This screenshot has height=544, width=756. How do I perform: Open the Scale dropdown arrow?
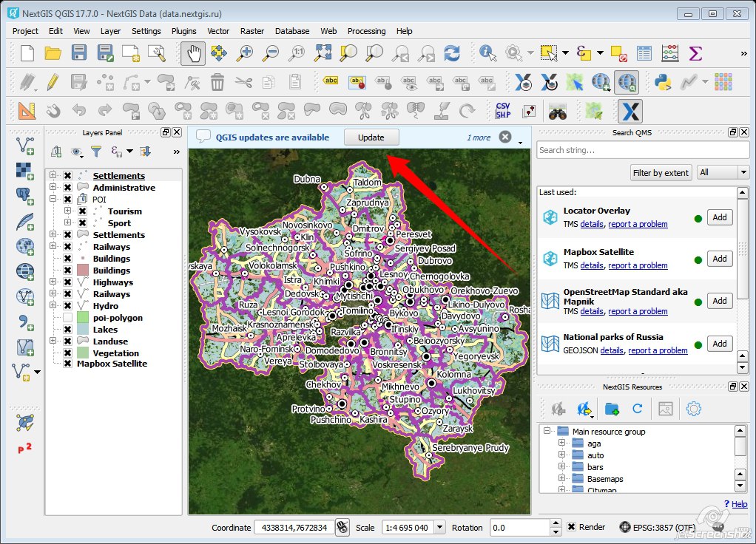pos(439,527)
